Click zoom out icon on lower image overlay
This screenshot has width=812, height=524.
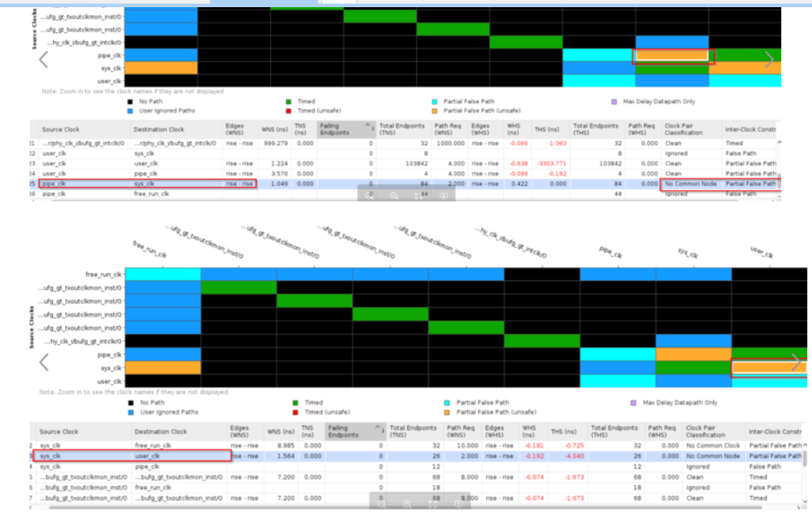(382, 504)
